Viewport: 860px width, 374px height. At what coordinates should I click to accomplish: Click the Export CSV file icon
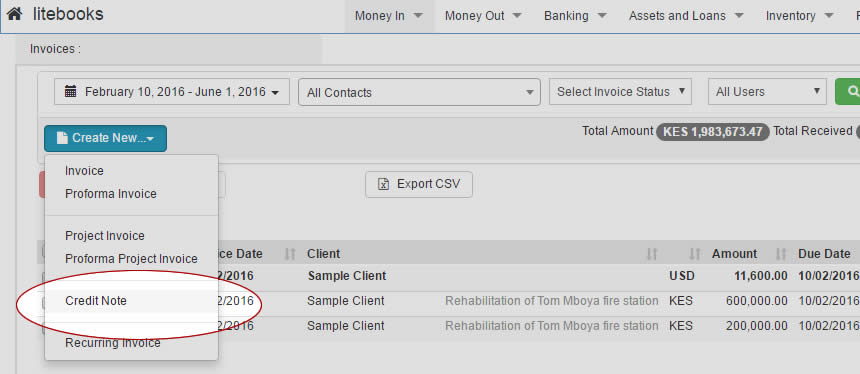(383, 184)
